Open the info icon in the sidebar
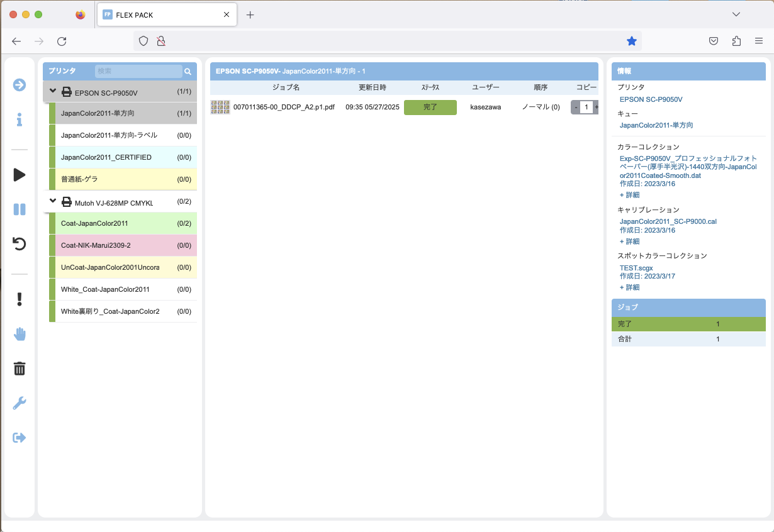This screenshot has width=774, height=532. [x=20, y=119]
